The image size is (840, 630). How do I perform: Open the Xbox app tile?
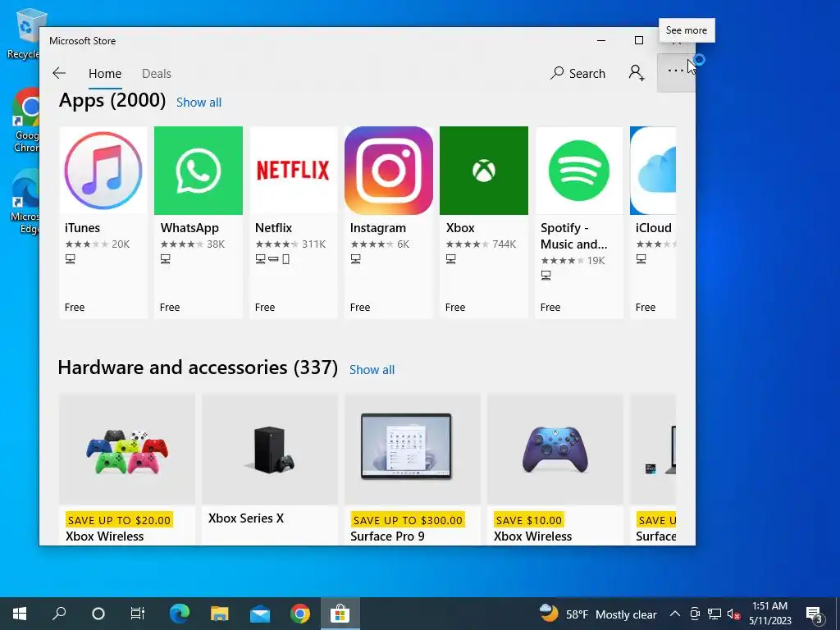(x=484, y=222)
